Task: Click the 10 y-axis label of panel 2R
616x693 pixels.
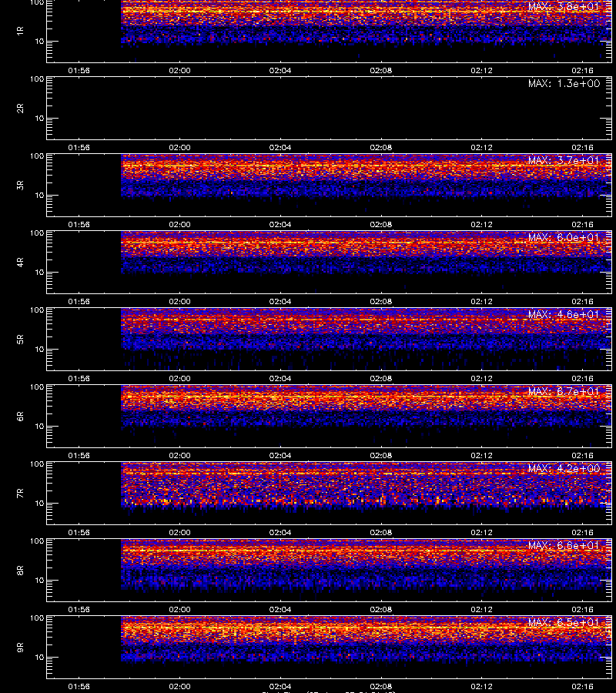Action: (39, 119)
